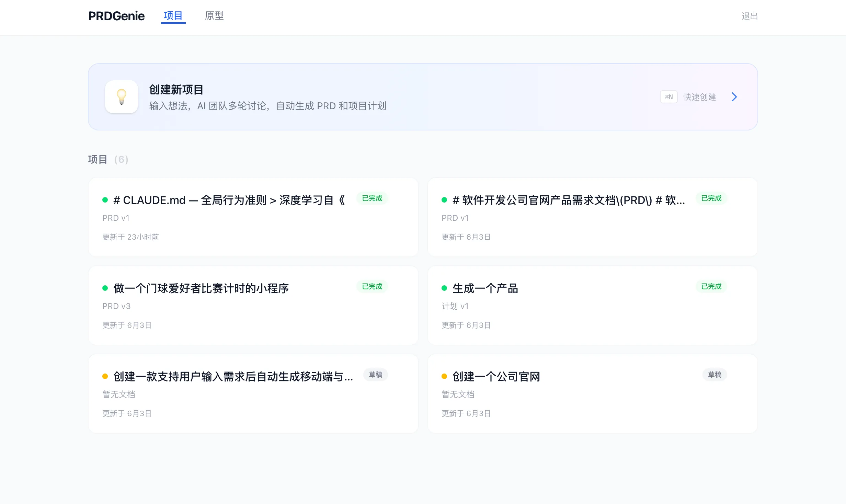Click the create project description text
Image resolution: width=846 pixels, height=504 pixels.
click(x=268, y=106)
